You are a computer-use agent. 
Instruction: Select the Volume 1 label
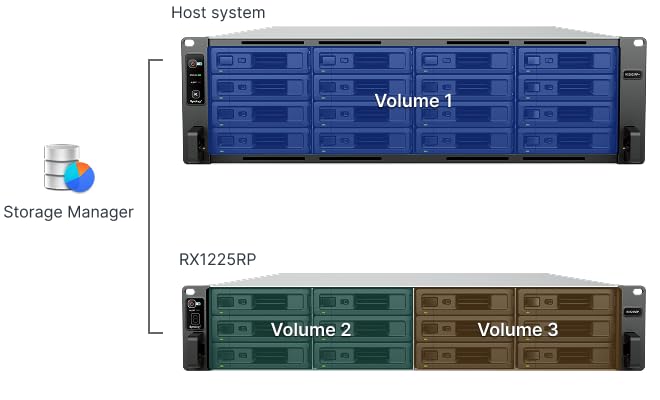(413, 101)
